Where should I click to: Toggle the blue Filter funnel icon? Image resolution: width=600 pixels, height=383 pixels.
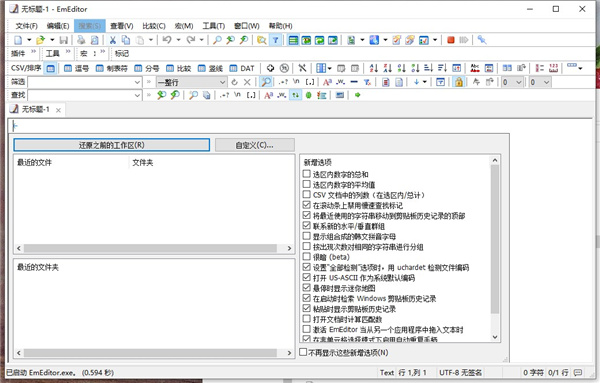coord(276,40)
